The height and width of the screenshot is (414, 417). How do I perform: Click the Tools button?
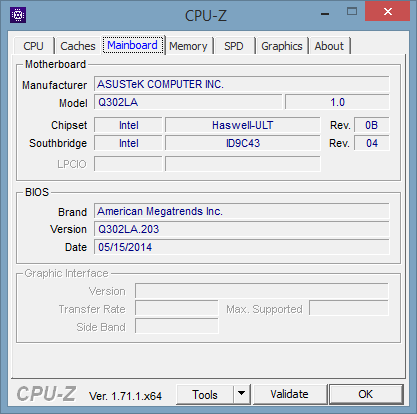205,395
